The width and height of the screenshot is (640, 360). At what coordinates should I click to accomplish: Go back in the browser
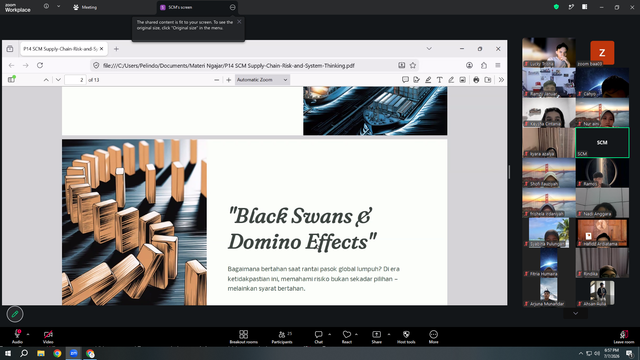click(11, 65)
